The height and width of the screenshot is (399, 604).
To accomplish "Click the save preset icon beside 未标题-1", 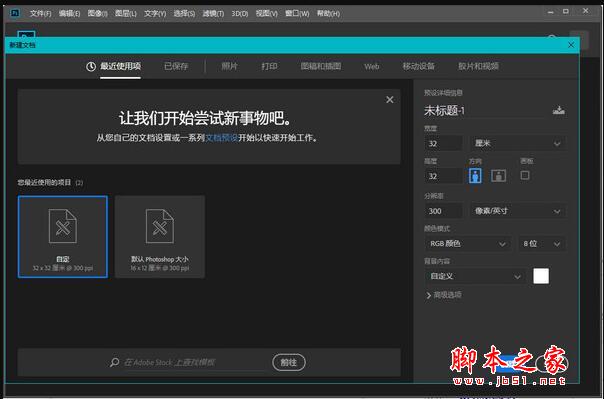I will click(x=559, y=111).
